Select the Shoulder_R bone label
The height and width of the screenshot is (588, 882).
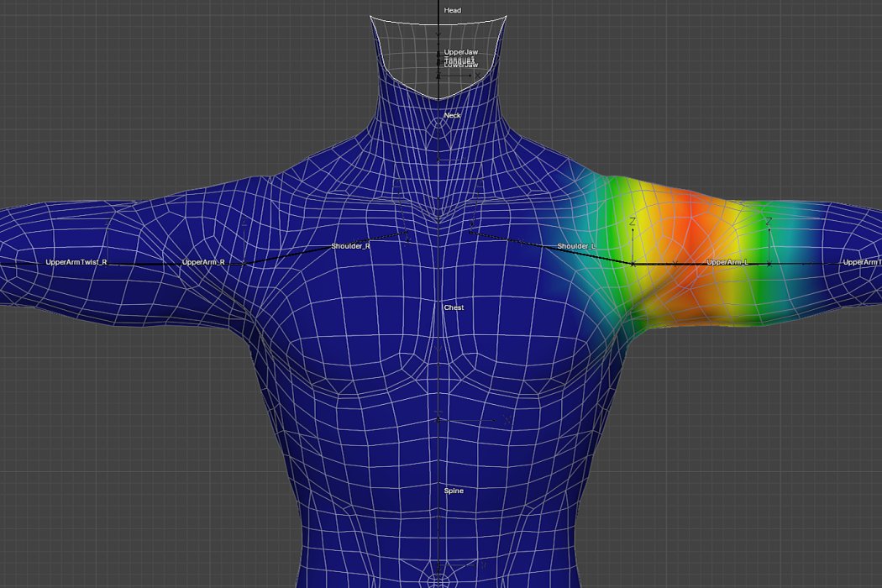[350, 246]
